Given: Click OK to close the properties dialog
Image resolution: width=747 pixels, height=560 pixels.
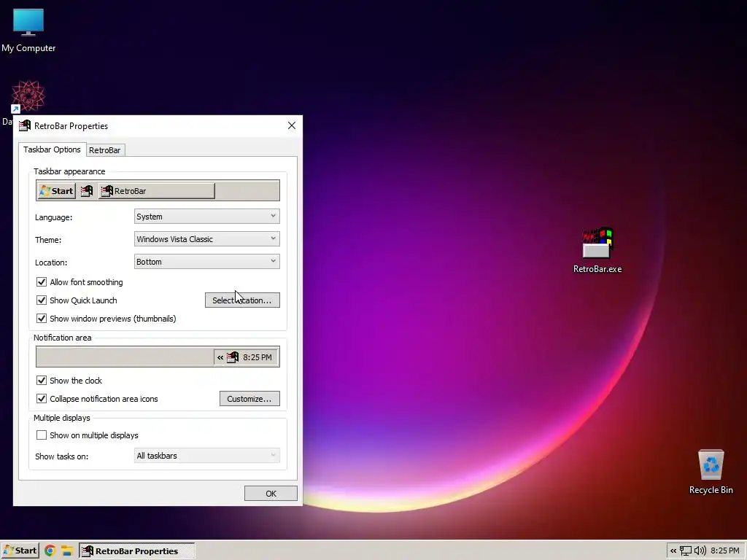Looking at the screenshot, I should pos(271,494).
